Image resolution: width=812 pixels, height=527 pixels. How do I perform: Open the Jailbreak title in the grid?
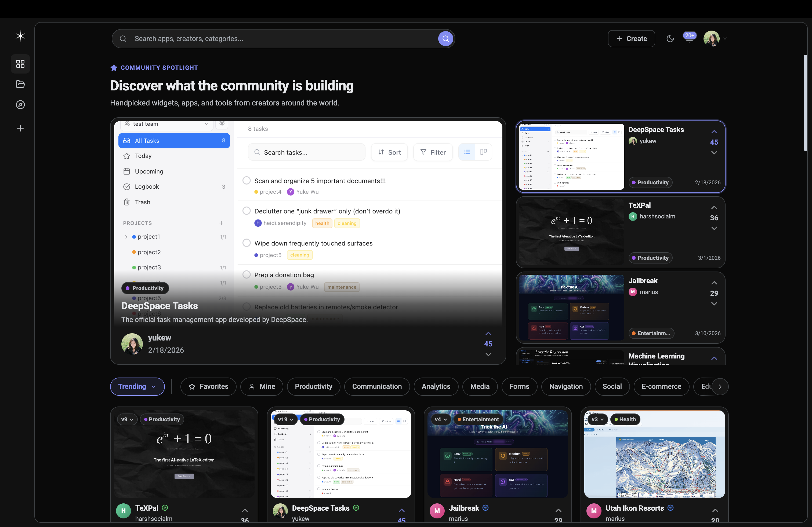tap(464, 508)
